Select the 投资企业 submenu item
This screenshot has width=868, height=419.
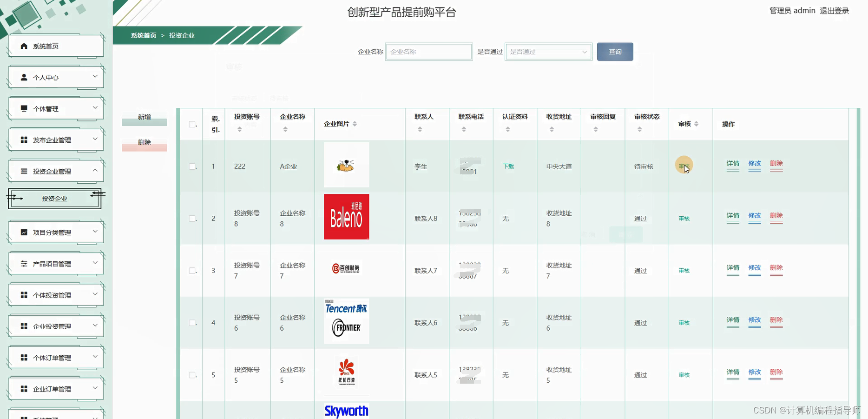[x=55, y=199]
